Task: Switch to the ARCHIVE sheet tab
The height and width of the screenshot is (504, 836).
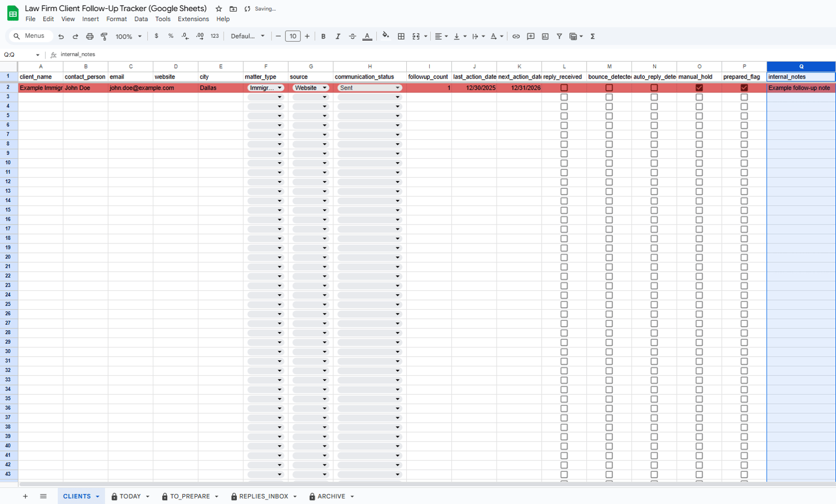Action: [x=332, y=496]
